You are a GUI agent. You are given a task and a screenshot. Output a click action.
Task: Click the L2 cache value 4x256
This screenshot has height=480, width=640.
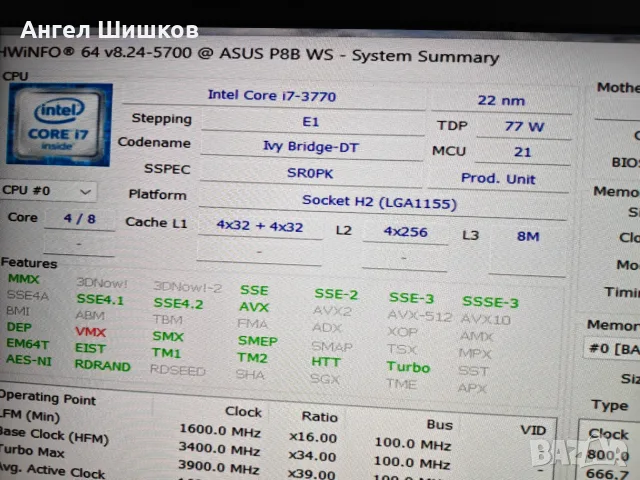pyautogui.click(x=405, y=232)
